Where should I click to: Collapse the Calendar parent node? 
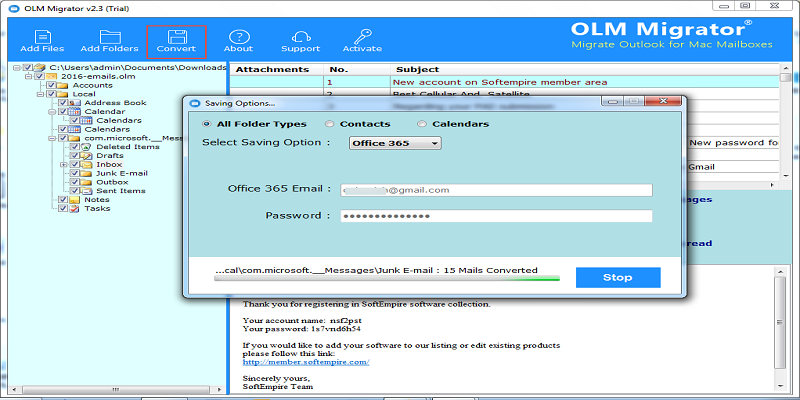[x=52, y=111]
